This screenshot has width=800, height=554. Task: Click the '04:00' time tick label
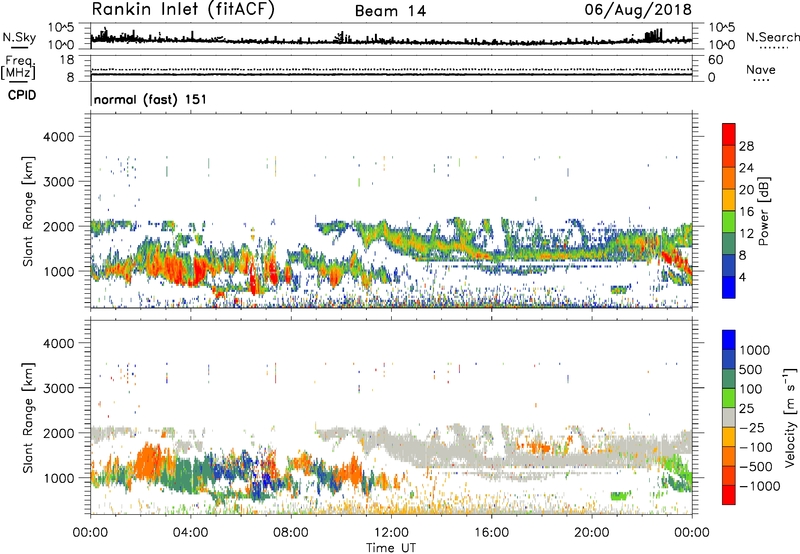tap(190, 533)
